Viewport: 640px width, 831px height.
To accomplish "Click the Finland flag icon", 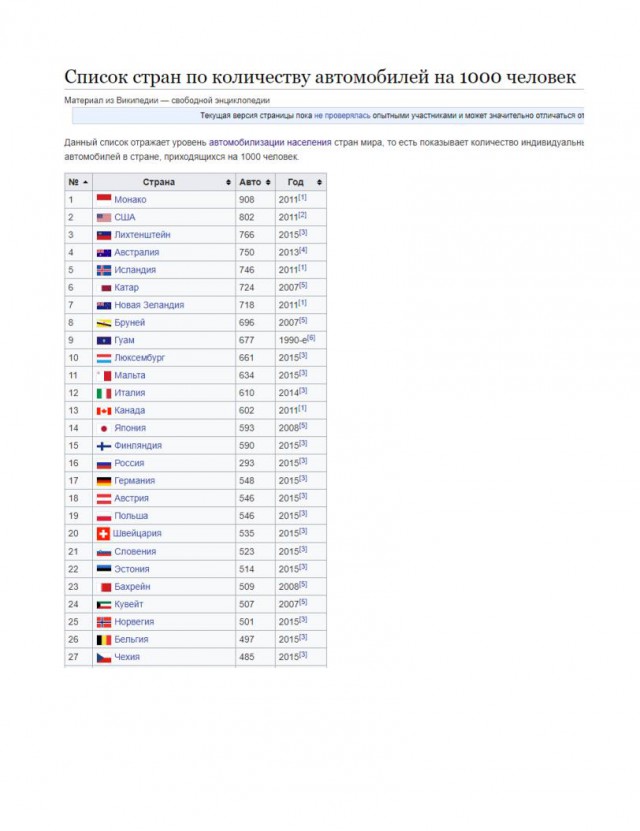I will pos(104,446).
